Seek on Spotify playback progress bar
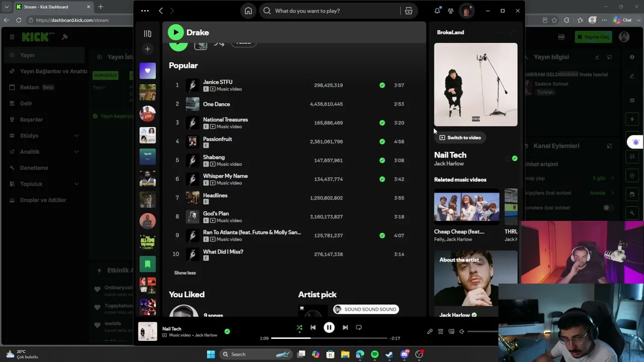 tap(329, 338)
